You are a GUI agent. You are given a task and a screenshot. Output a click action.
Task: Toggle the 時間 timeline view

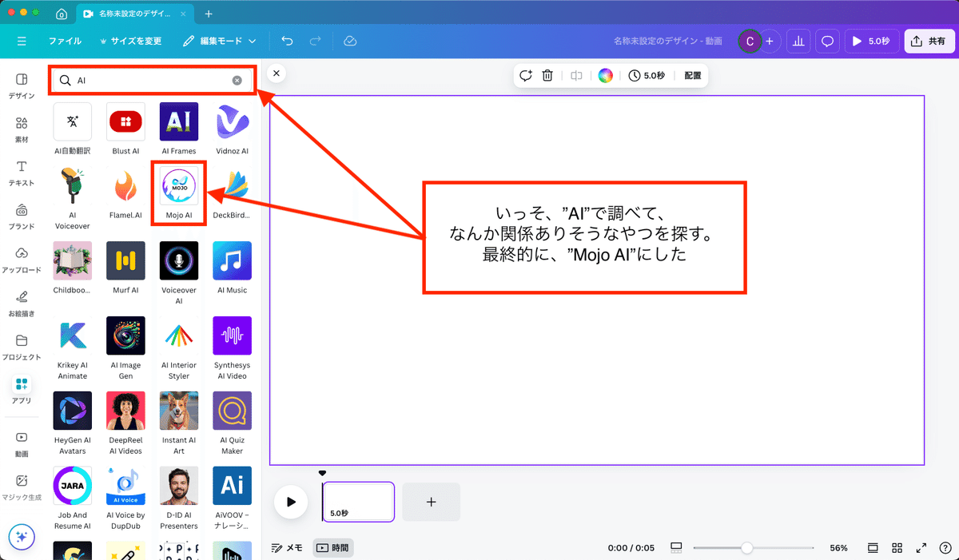tap(332, 548)
